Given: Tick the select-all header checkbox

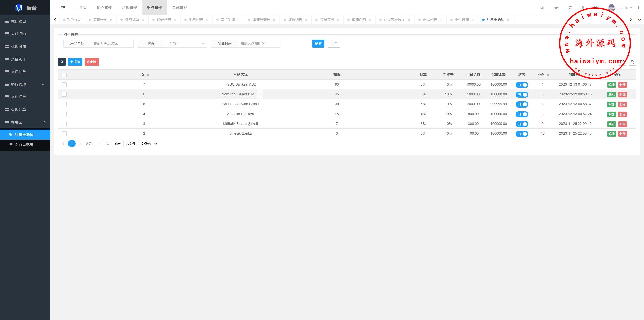Looking at the screenshot, I should (x=64, y=75).
